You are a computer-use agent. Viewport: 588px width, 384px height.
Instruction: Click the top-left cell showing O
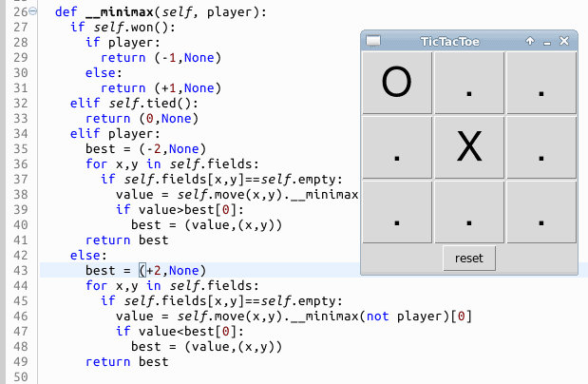coord(397,84)
